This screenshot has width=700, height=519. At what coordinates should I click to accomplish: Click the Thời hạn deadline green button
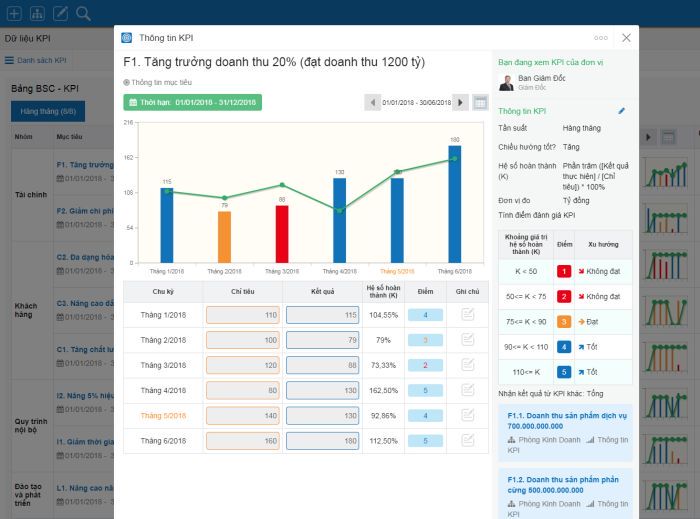click(192, 102)
